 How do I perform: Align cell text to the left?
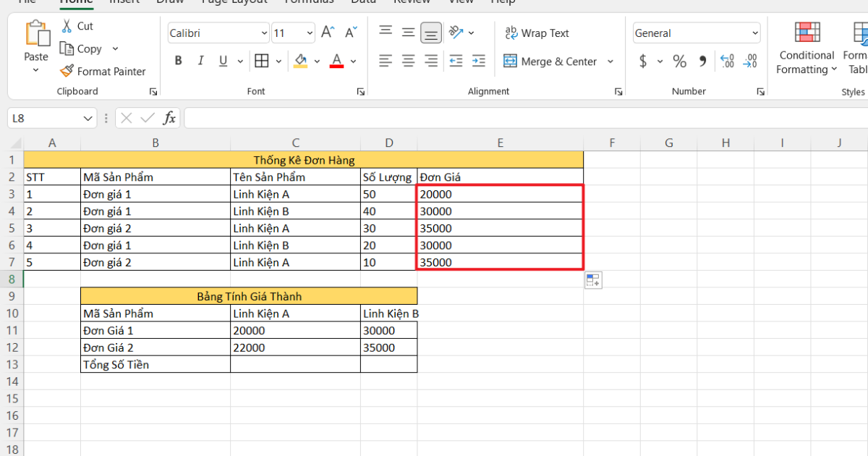coord(386,61)
